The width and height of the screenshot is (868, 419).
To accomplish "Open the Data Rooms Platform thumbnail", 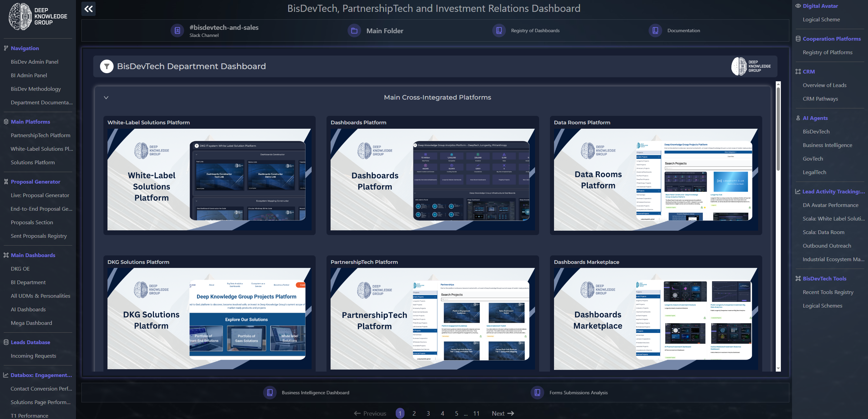I will pyautogui.click(x=655, y=180).
